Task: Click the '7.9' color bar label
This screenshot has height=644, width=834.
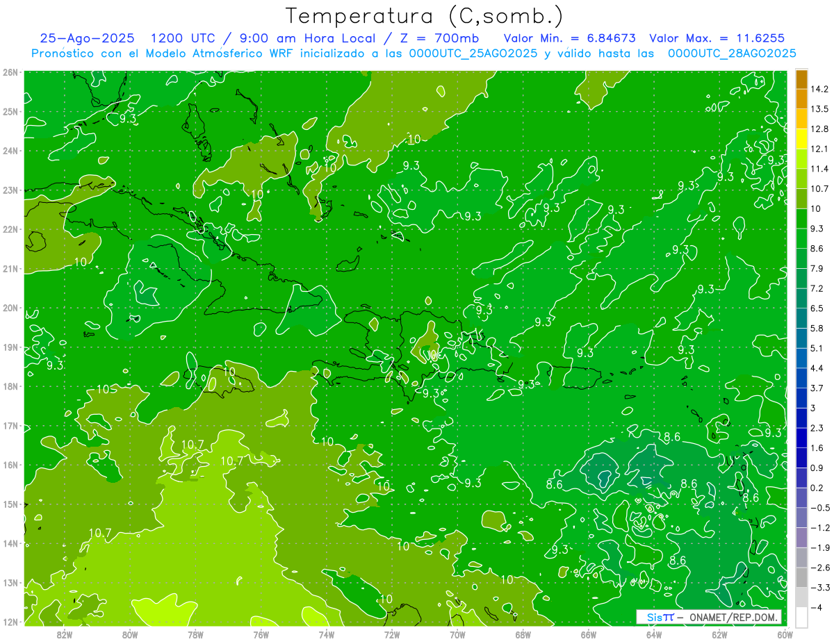Action: [816, 269]
